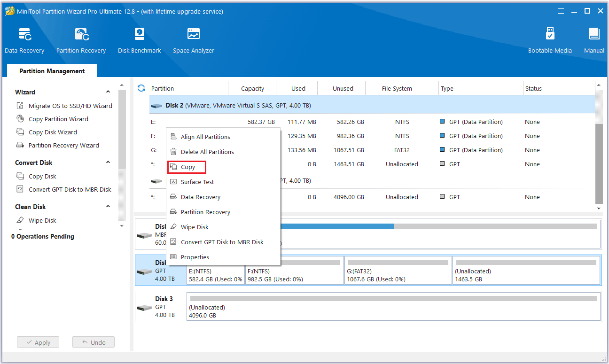Open the Space Analyzer tool
The height and width of the screenshot is (364, 609).
(x=193, y=41)
